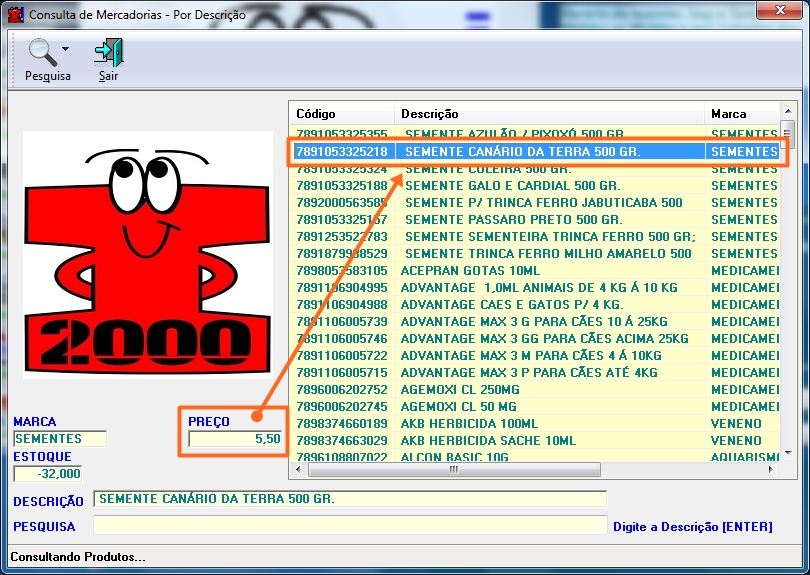
Task: Click the horizontal scrollbar right arrow
Action: tap(771, 470)
